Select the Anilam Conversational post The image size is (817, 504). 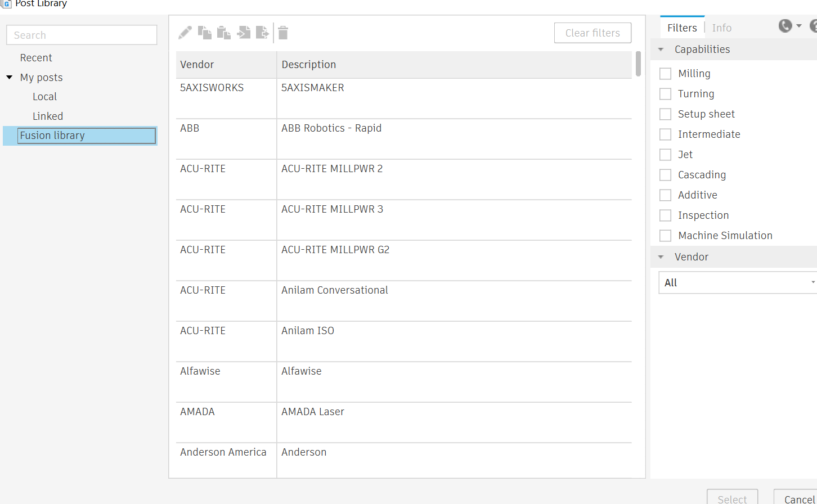point(335,290)
